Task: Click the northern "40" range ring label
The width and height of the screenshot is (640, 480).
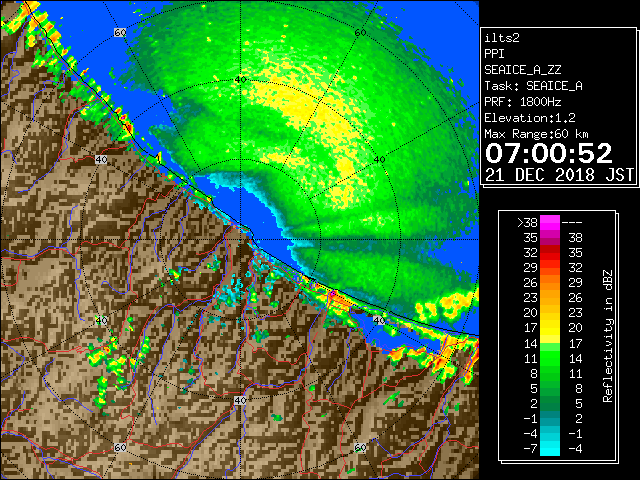Action: pos(240,80)
